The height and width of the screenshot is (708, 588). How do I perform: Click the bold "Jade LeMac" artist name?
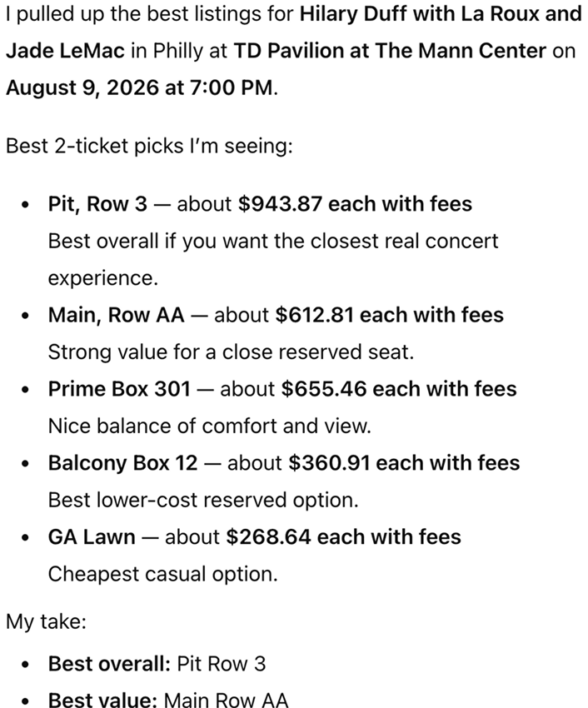(x=65, y=51)
